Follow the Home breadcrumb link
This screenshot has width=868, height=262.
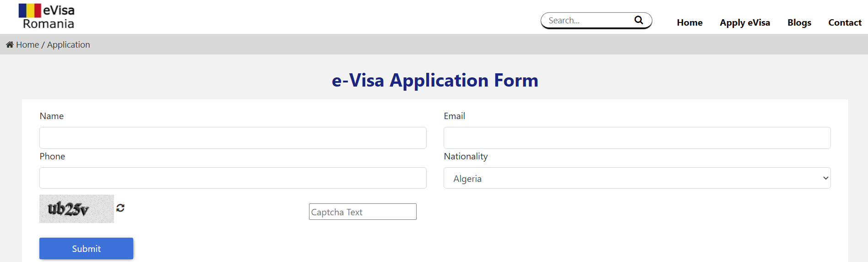point(27,44)
